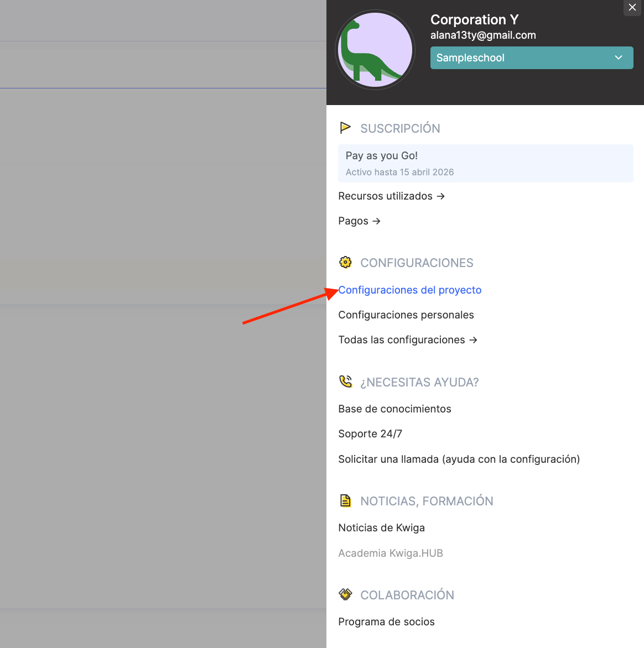Open the Pay as you Go! subscription card
Screen dimensions: 644x648
click(486, 163)
